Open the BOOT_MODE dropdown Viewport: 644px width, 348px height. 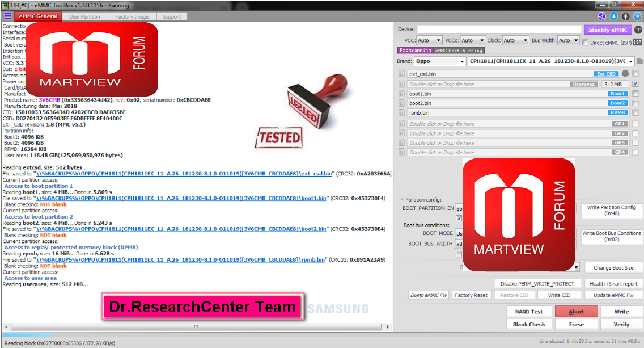pos(459,233)
